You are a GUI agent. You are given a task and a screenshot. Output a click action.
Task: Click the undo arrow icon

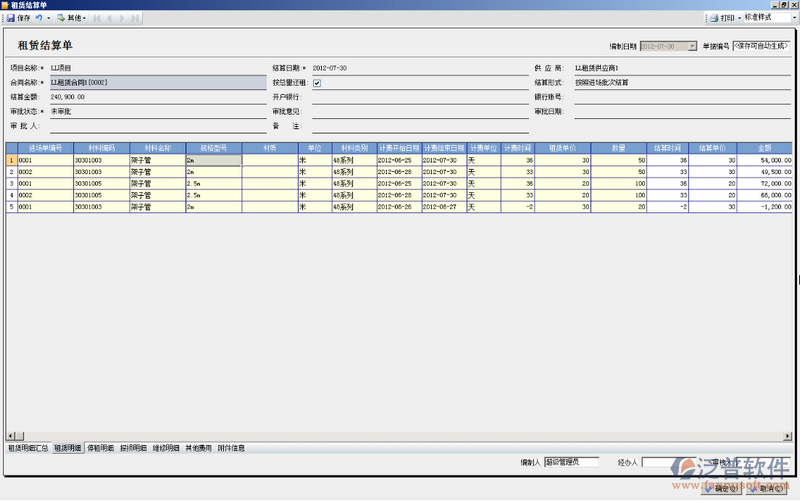click(38, 18)
